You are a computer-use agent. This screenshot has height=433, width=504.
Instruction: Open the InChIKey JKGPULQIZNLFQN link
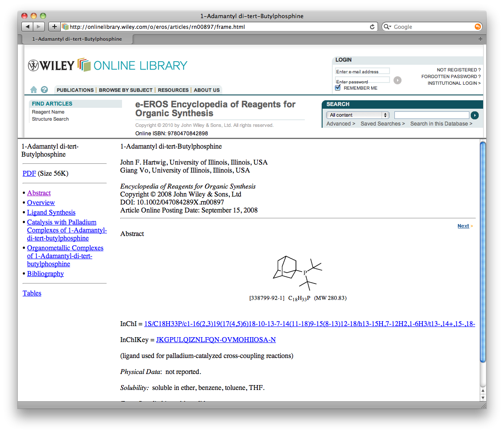click(x=216, y=340)
